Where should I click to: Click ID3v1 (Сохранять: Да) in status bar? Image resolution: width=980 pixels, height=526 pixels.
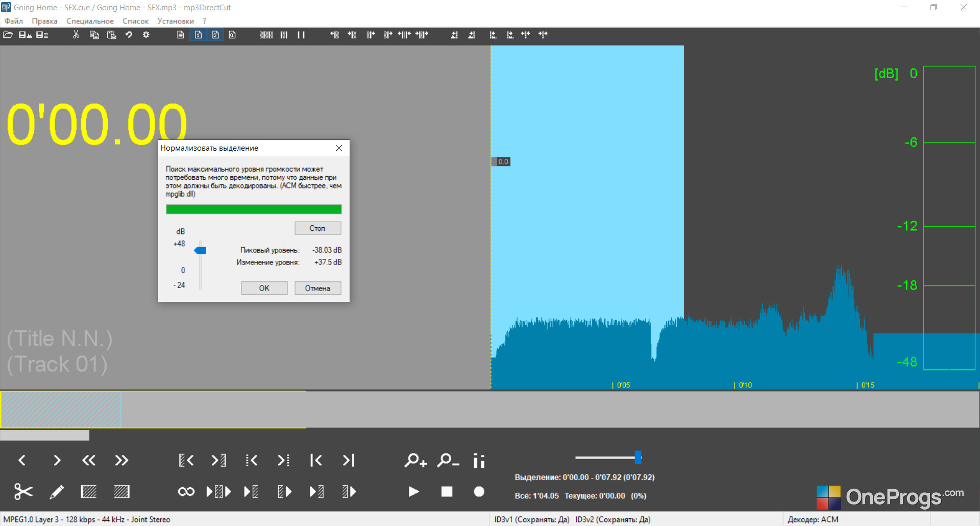(532, 519)
